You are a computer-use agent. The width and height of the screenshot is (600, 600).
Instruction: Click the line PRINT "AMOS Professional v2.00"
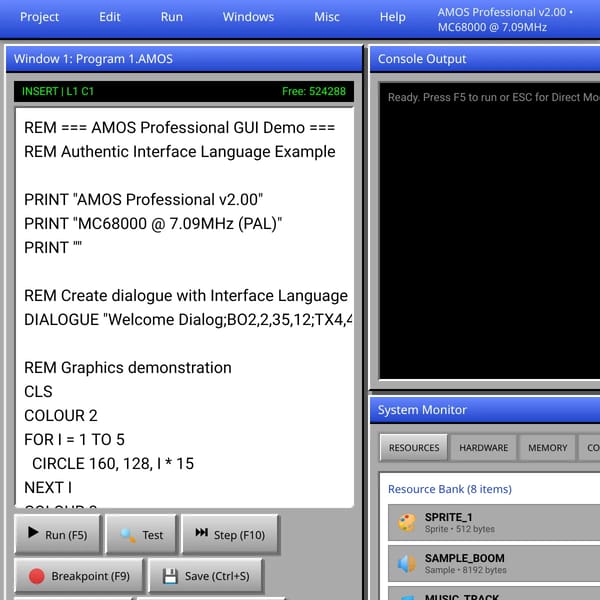143,199
